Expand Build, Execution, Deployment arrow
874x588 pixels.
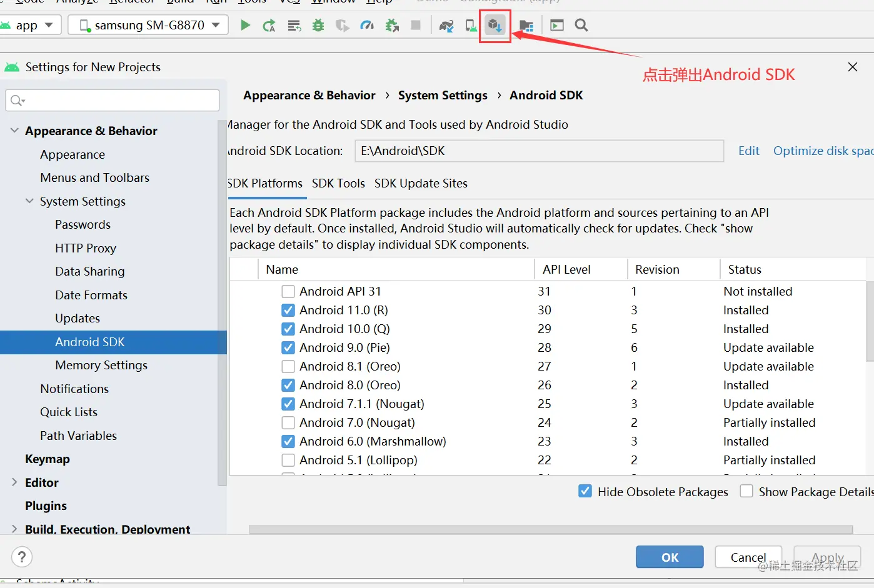coord(14,529)
